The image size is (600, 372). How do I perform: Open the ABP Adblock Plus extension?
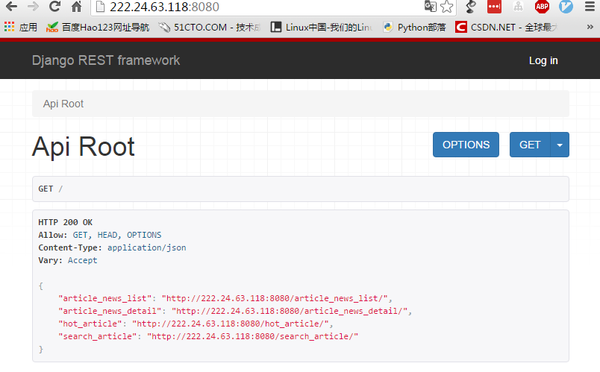click(x=542, y=7)
